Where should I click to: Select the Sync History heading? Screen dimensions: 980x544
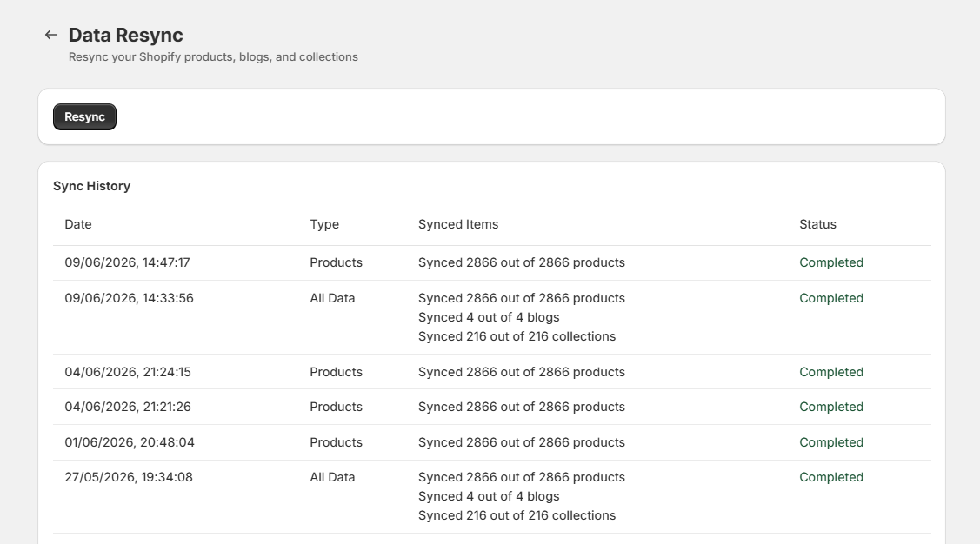tap(92, 186)
